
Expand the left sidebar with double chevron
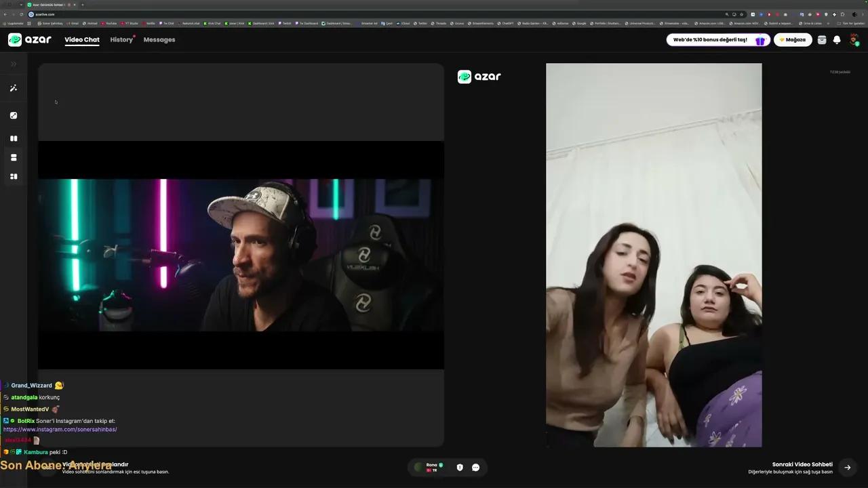point(14,64)
